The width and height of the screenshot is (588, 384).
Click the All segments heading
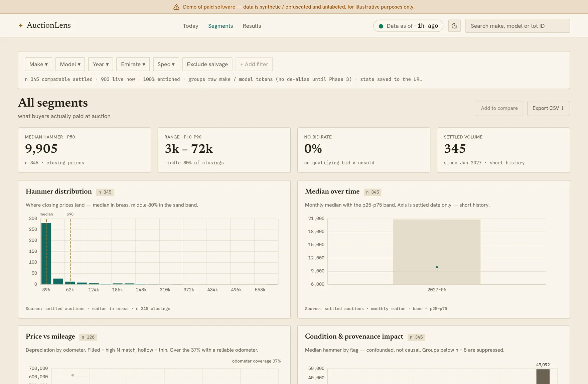click(53, 103)
